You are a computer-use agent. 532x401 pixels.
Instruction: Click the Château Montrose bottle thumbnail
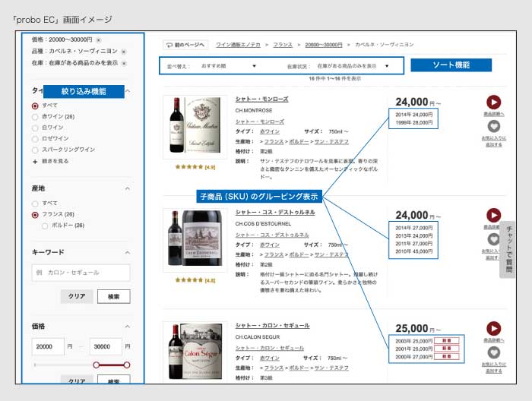[195, 127]
